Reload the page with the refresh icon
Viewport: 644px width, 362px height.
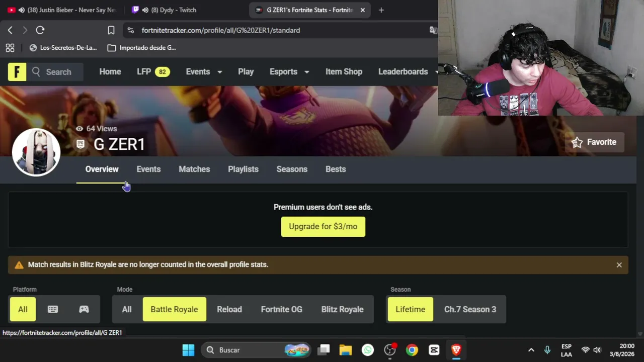40,30
